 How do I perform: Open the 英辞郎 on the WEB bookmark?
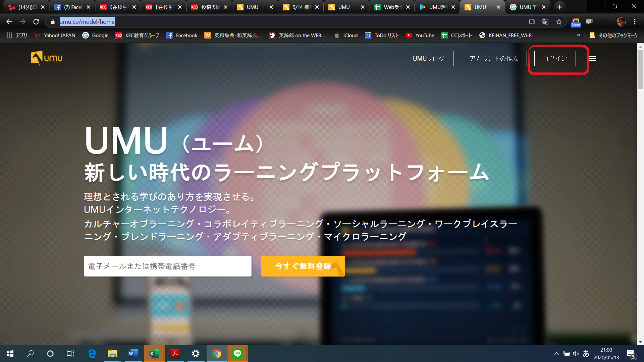(297, 35)
